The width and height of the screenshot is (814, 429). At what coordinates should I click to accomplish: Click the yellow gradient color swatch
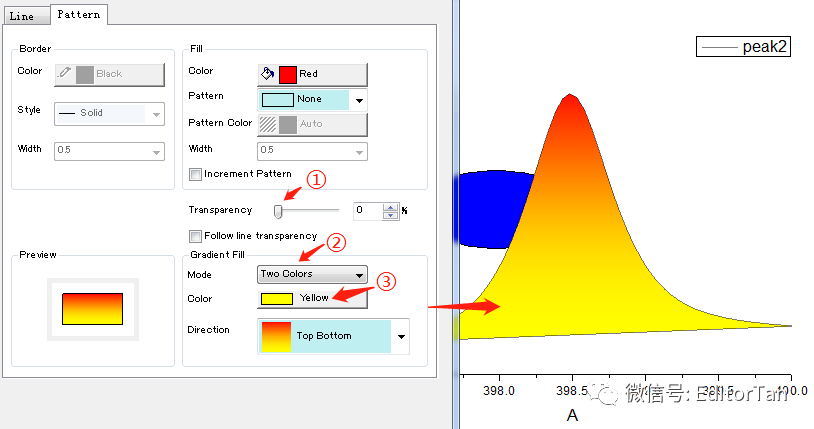point(277,299)
